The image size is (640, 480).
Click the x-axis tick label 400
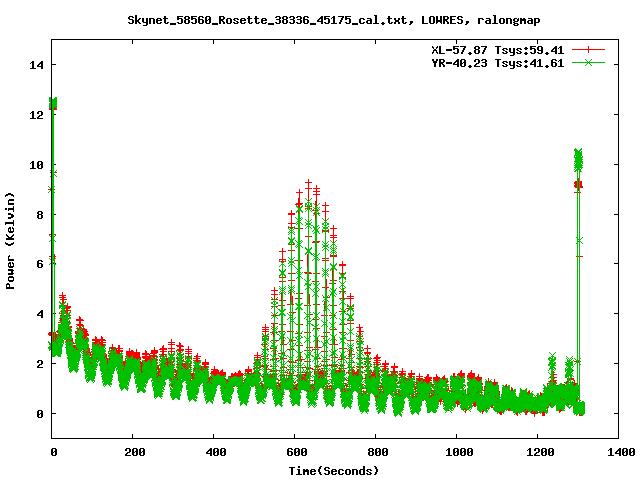point(215,452)
